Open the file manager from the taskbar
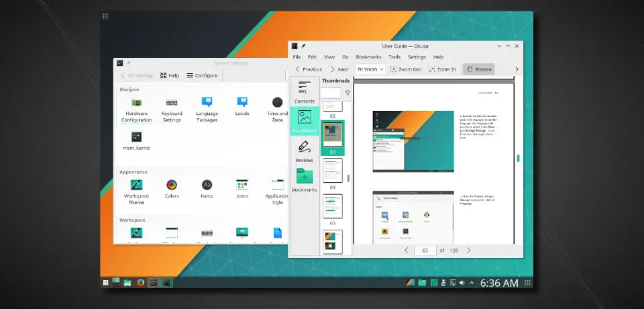This screenshot has height=309, width=644. point(127,283)
